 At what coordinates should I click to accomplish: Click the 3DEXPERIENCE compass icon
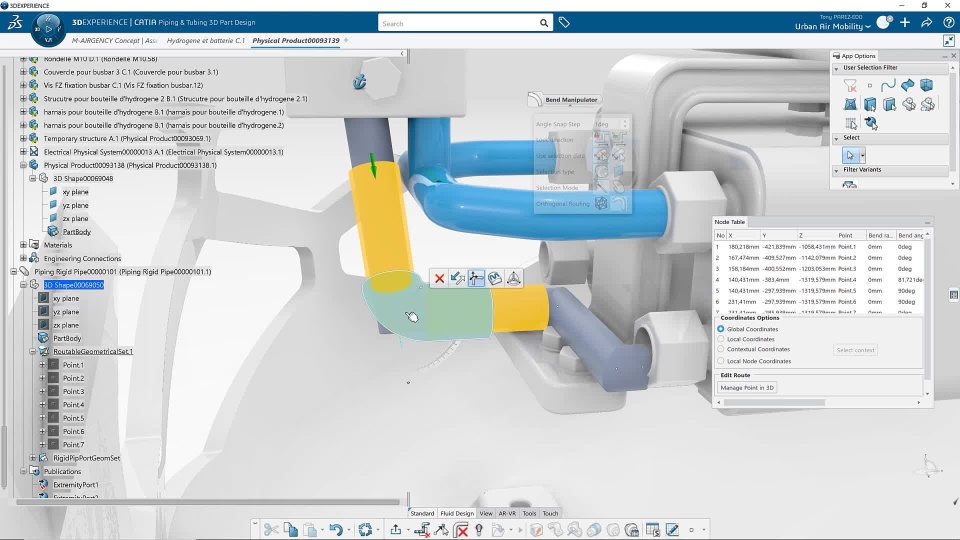click(x=48, y=29)
